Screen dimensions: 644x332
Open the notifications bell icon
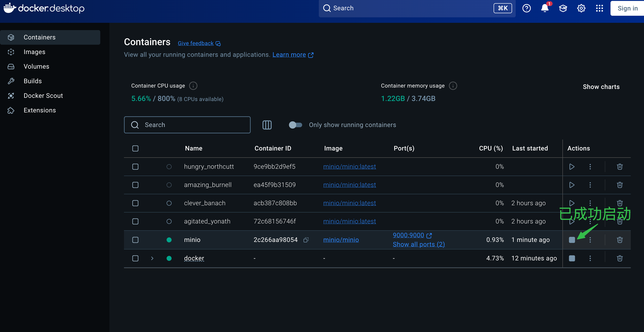coord(544,8)
